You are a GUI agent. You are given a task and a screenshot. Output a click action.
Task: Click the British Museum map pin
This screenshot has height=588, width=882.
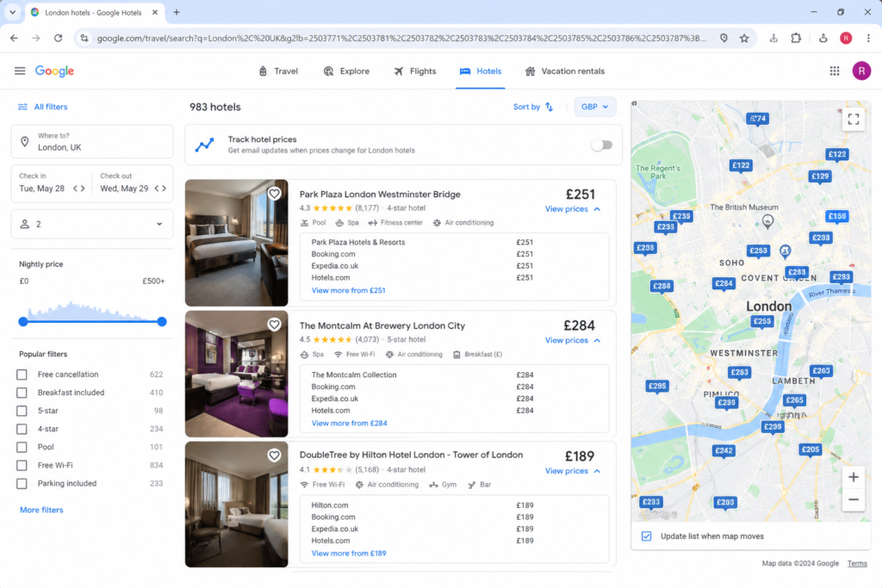pos(767,220)
